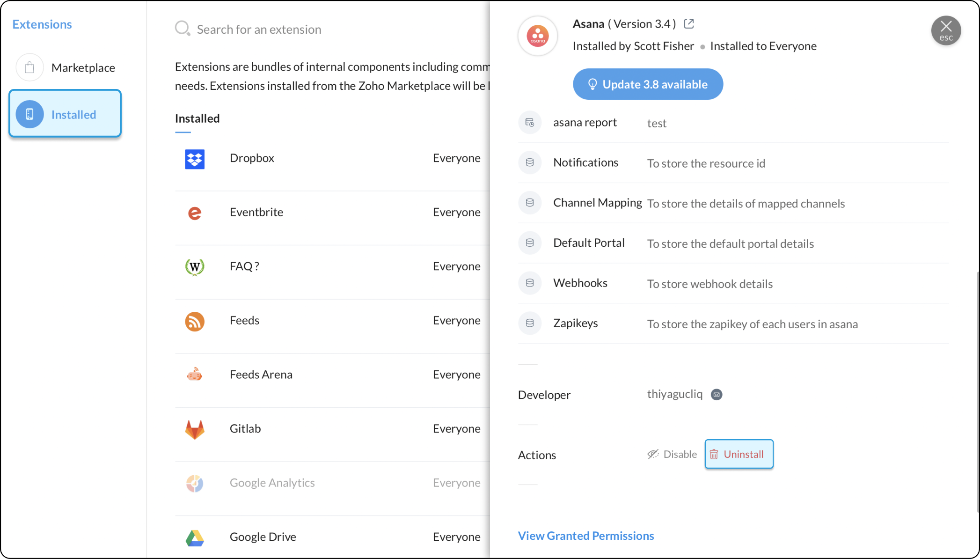Click the Asana logo in details panel

pos(538,36)
